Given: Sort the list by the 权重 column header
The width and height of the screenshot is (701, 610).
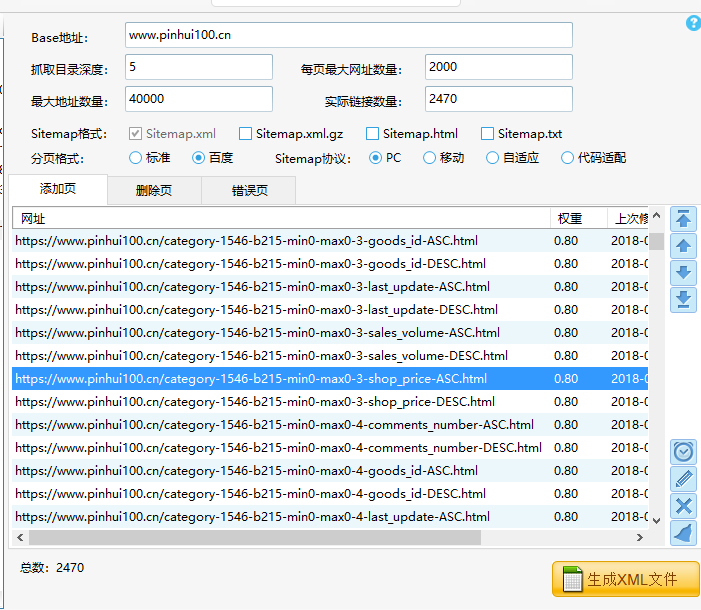Looking at the screenshot, I should (570, 218).
